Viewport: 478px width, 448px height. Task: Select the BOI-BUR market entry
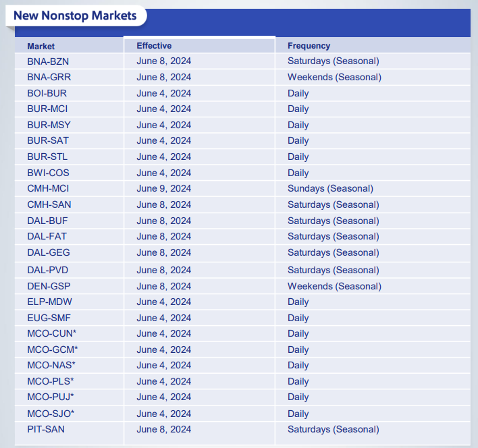coord(47,93)
